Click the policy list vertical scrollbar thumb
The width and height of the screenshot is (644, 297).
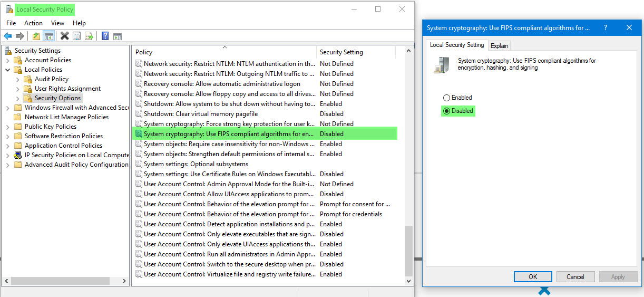coord(408,251)
